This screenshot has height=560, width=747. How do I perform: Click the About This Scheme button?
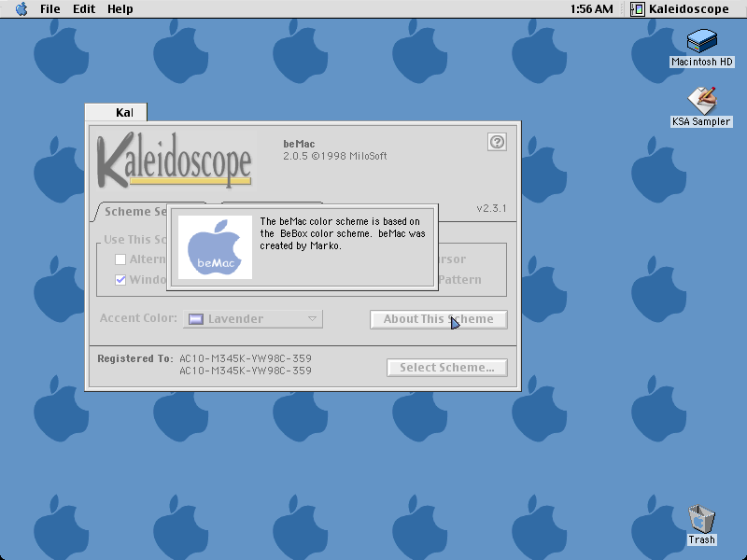[438, 319]
